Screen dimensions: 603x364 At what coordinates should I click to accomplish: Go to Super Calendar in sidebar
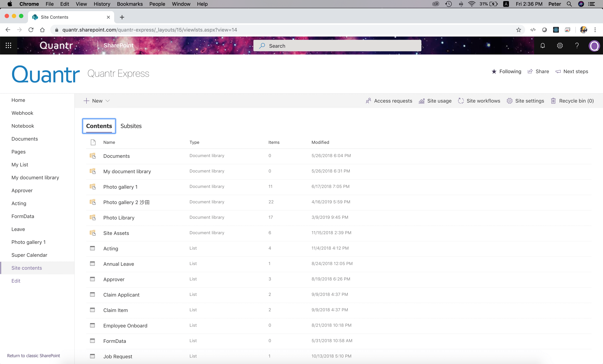pos(29,255)
